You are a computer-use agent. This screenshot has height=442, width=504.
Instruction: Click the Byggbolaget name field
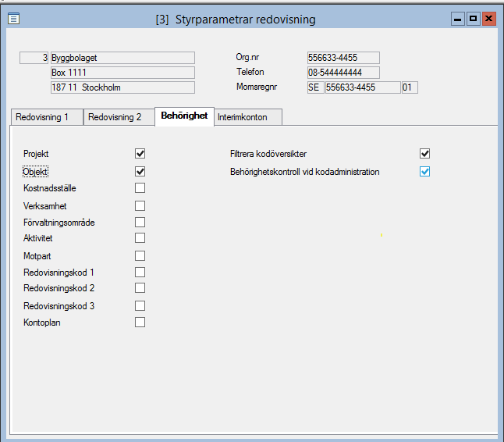click(x=122, y=58)
